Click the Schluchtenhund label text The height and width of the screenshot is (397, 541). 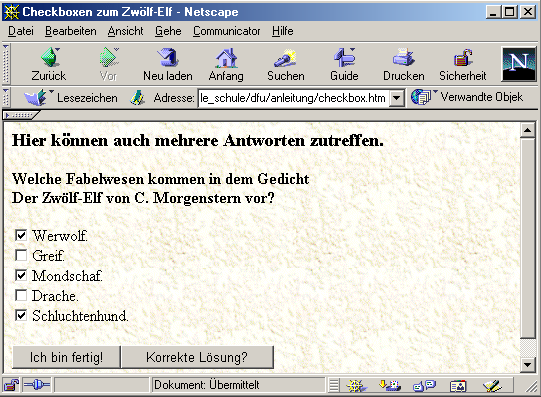tap(80, 316)
